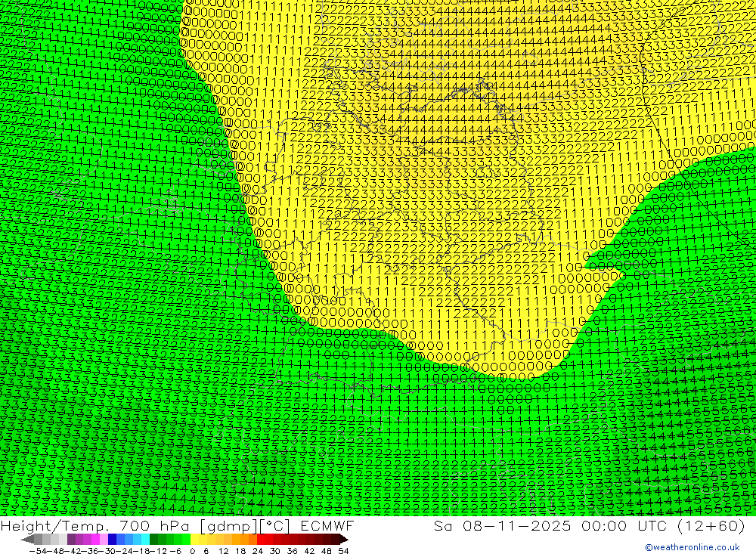756x554 pixels.
Task: Click the 42 legend scale value
Action: [x=309, y=551]
